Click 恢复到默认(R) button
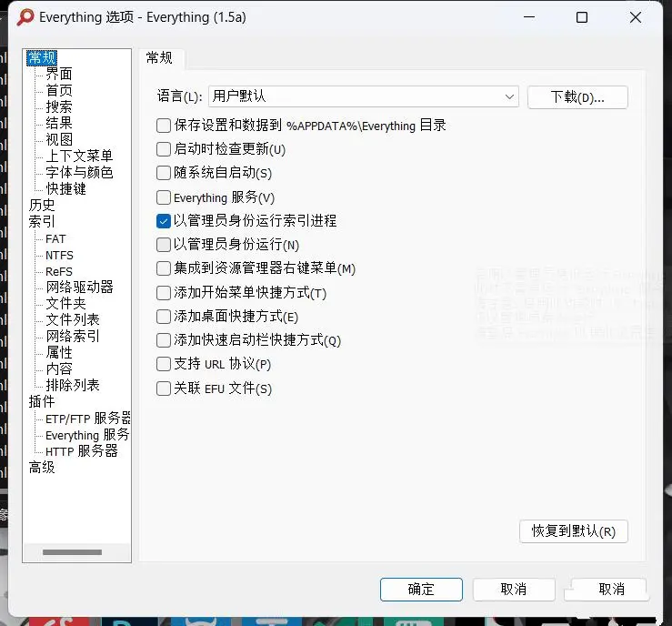This screenshot has height=626, width=672. coord(574,531)
